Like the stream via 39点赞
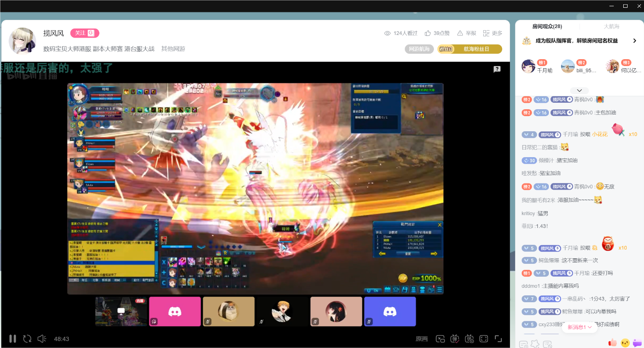 pos(437,33)
